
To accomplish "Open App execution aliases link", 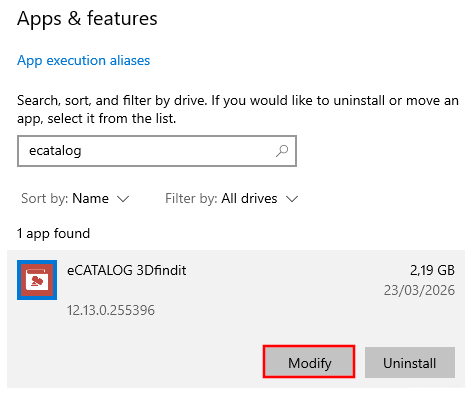I will (x=83, y=61).
